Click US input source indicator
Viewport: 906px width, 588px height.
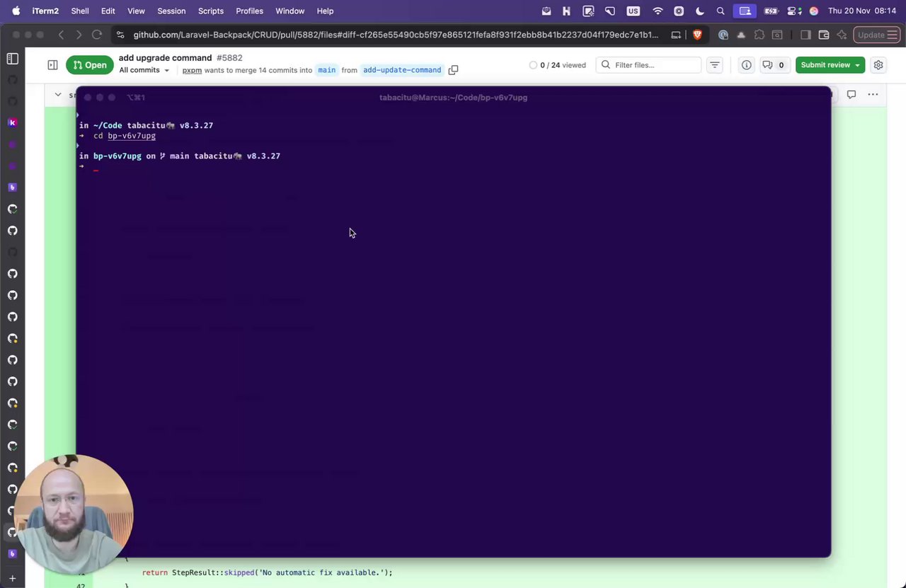(633, 11)
